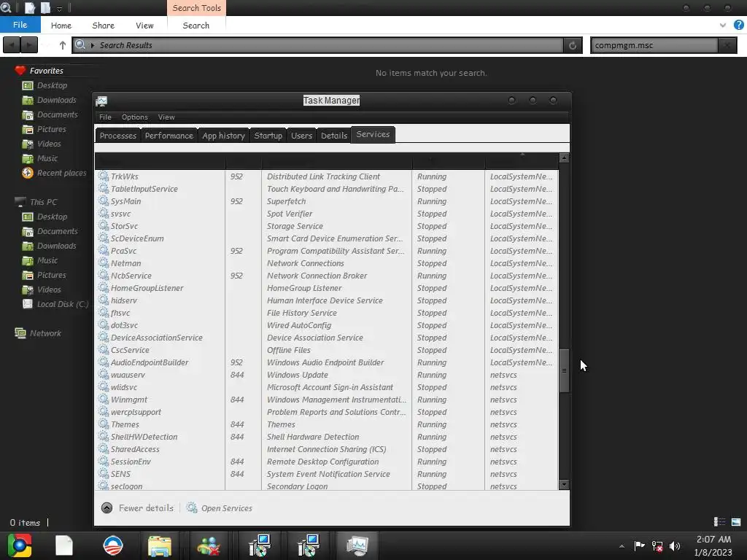Open quick access toolbar dropdown arrow

[x=59, y=9]
